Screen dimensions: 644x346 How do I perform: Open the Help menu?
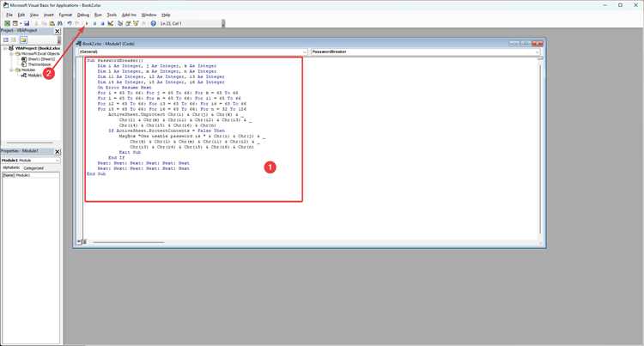pyautogui.click(x=166, y=15)
